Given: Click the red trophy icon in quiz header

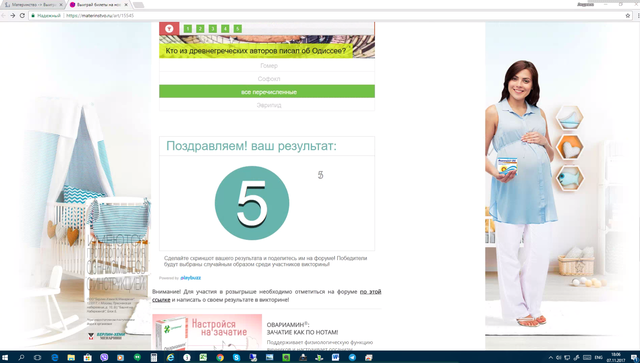Looking at the screenshot, I should pyautogui.click(x=169, y=29).
